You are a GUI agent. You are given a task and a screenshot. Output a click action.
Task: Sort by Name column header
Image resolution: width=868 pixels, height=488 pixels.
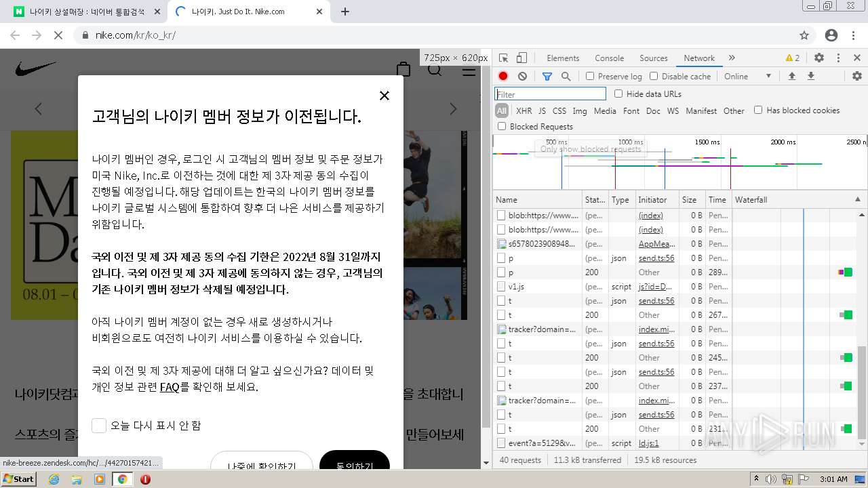(538, 200)
